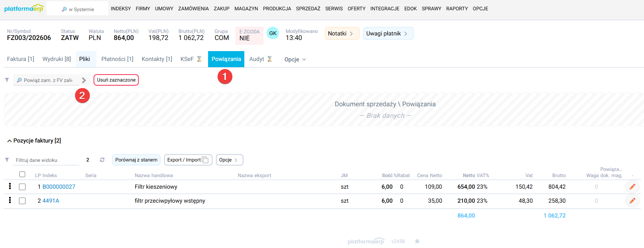Collapse the Pozycje faktury [2] section
The width and height of the screenshot is (644, 248).
(x=34, y=140)
